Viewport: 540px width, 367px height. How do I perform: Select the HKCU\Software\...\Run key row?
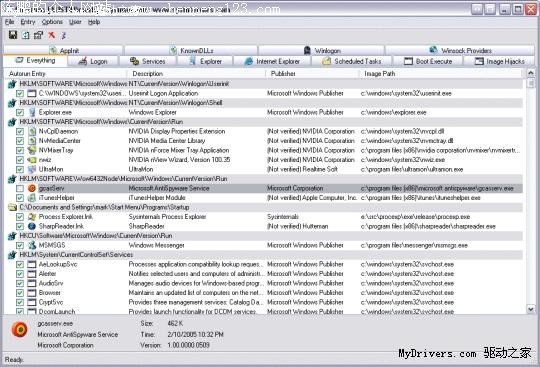[264, 236]
